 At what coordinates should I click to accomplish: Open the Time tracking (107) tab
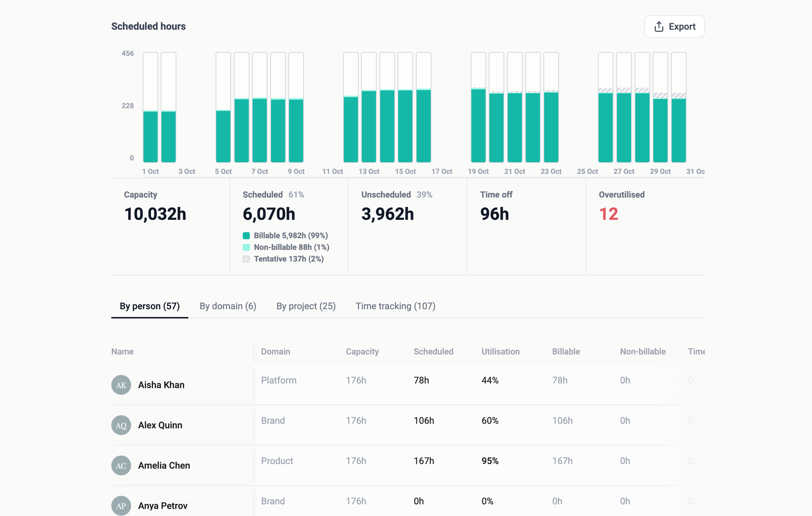395,306
